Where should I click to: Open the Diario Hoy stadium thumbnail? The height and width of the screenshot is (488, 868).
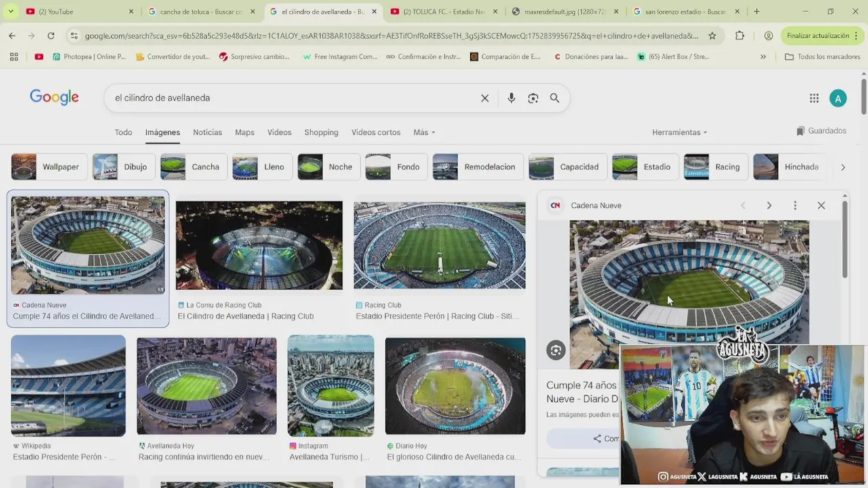(x=455, y=386)
